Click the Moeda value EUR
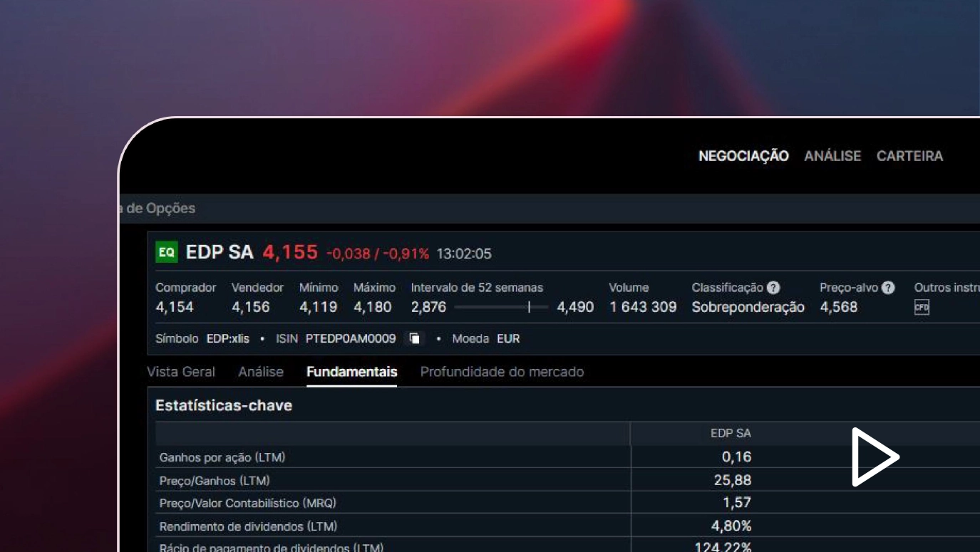Image resolution: width=980 pixels, height=552 pixels. click(x=508, y=338)
